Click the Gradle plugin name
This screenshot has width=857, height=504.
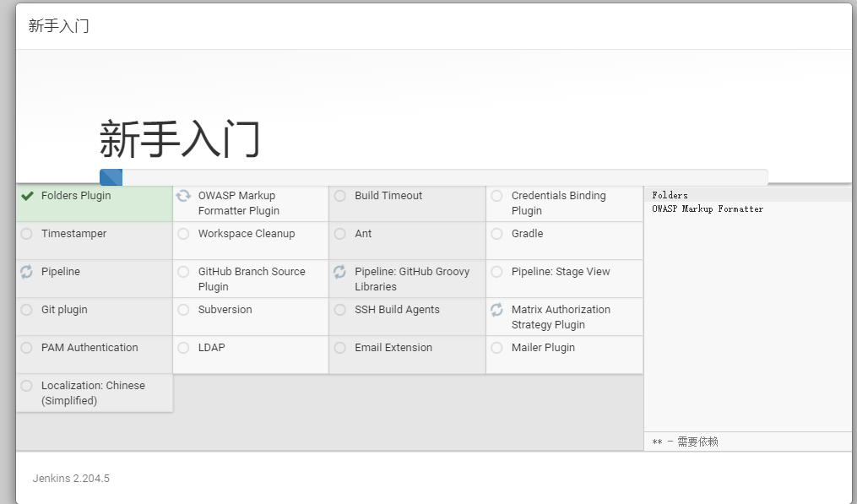click(x=528, y=234)
